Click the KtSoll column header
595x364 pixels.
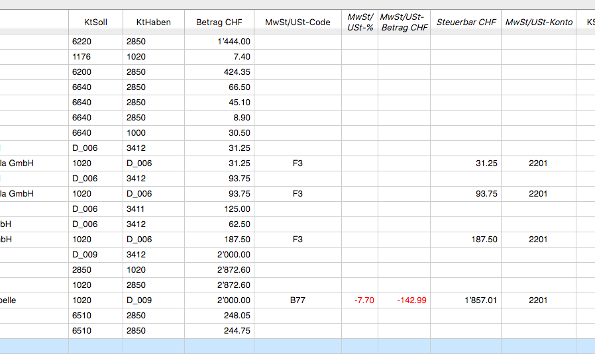pyautogui.click(x=95, y=22)
